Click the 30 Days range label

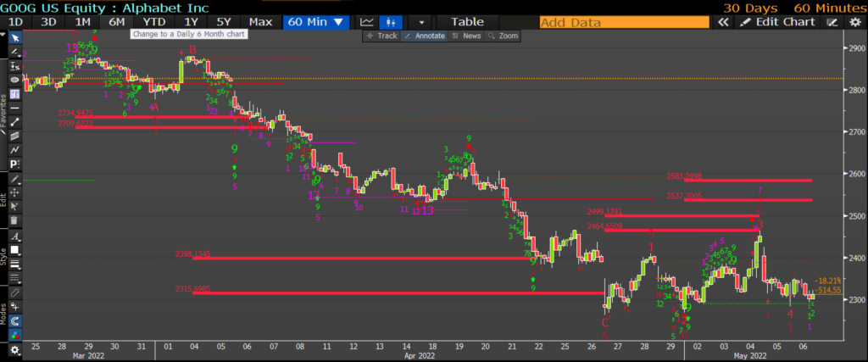click(752, 8)
